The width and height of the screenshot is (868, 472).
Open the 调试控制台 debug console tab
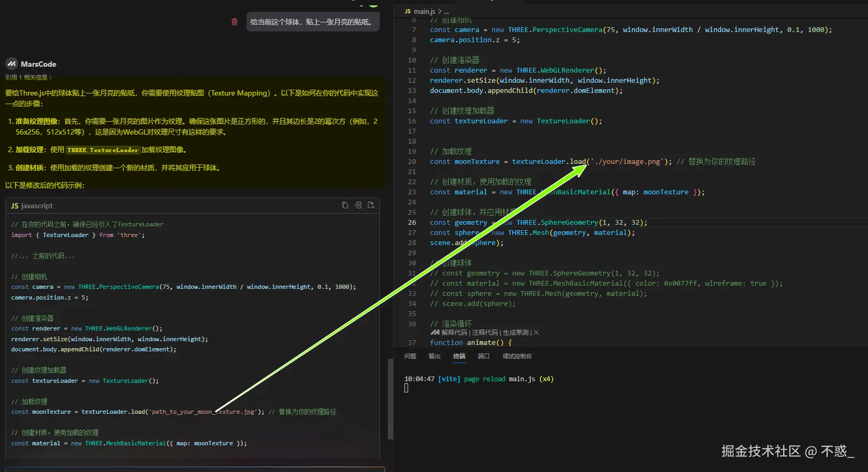point(517,356)
